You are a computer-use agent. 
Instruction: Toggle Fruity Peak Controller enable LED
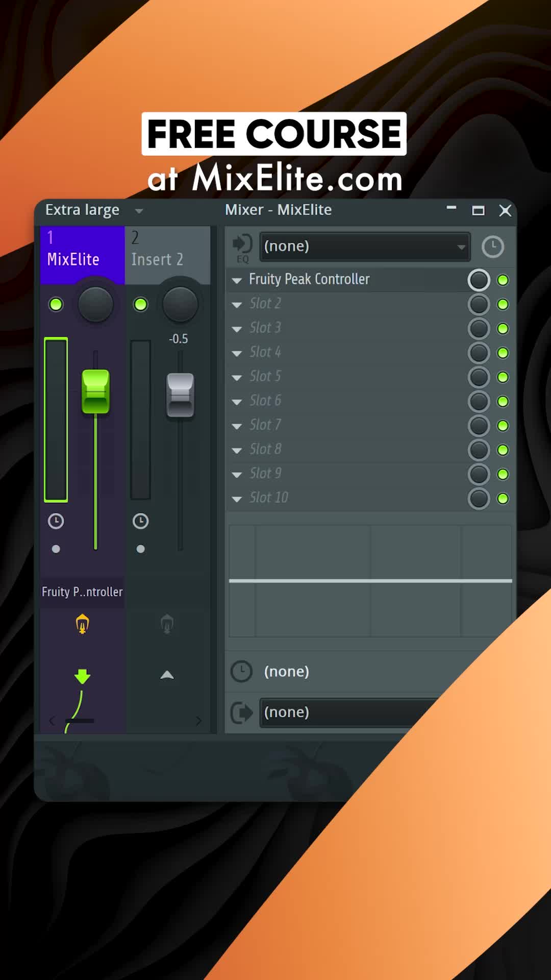coord(503,280)
